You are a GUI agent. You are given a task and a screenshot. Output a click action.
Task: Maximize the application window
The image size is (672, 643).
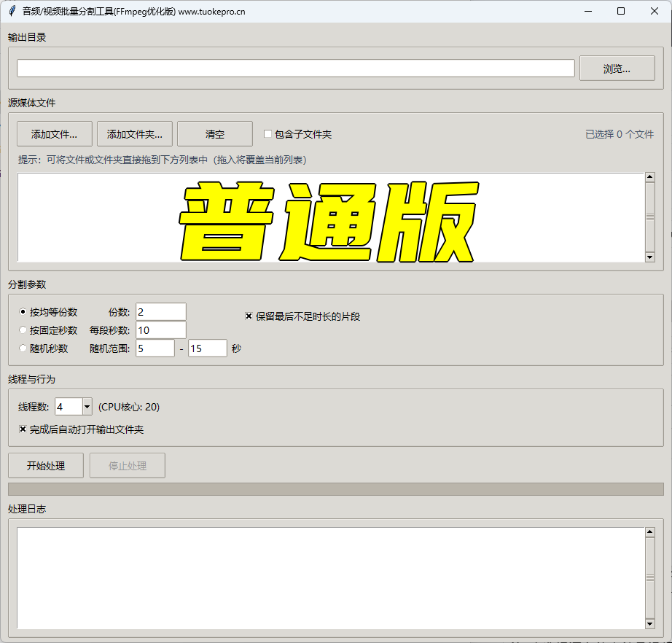coord(620,11)
